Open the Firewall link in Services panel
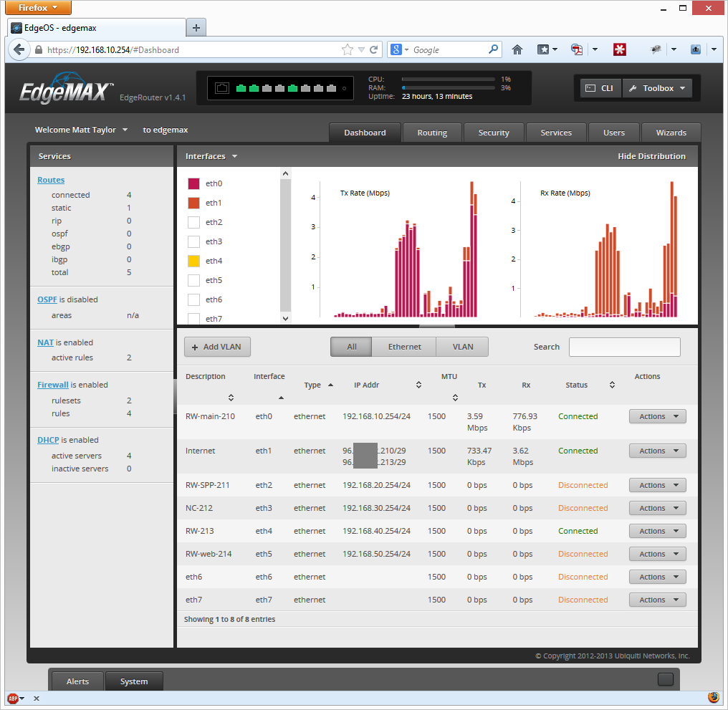 [x=52, y=385]
